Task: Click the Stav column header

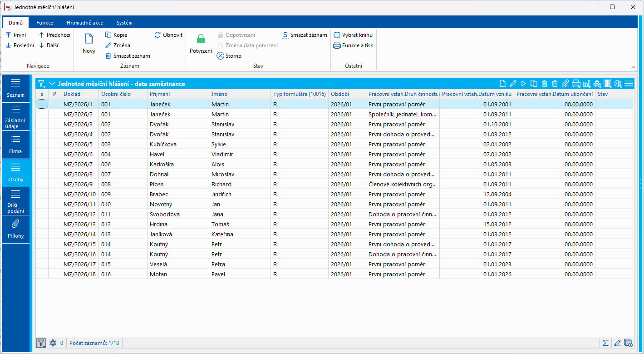Action: (x=614, y=94)
